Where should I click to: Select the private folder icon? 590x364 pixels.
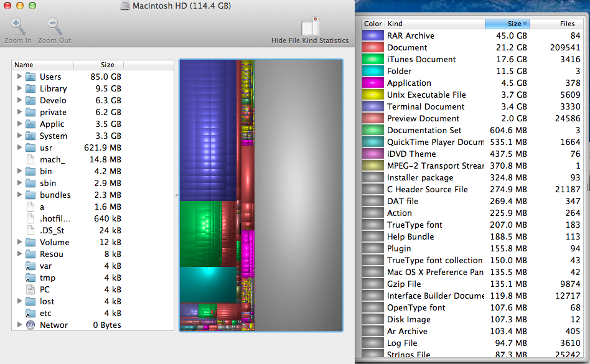(30, 112)
